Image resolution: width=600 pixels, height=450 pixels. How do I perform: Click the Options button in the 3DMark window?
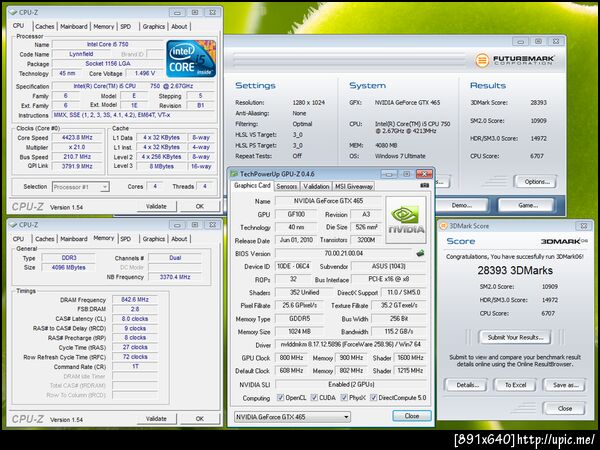point(536,182)
